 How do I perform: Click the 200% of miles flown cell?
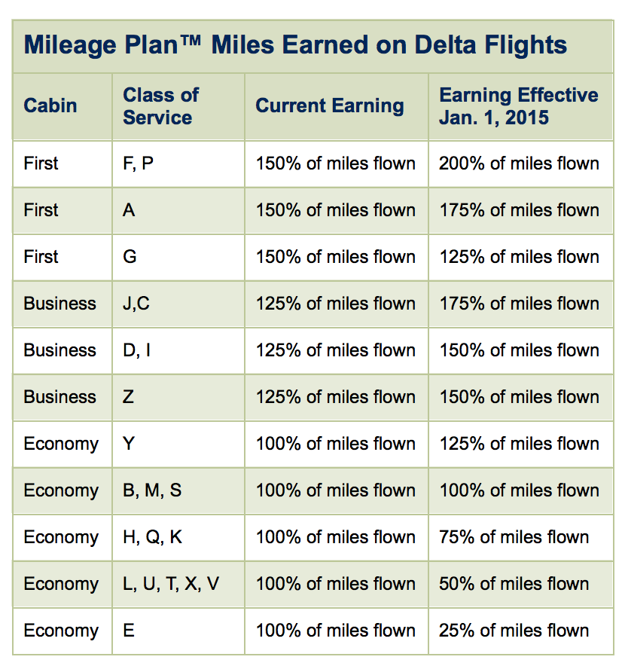point(519,163)
